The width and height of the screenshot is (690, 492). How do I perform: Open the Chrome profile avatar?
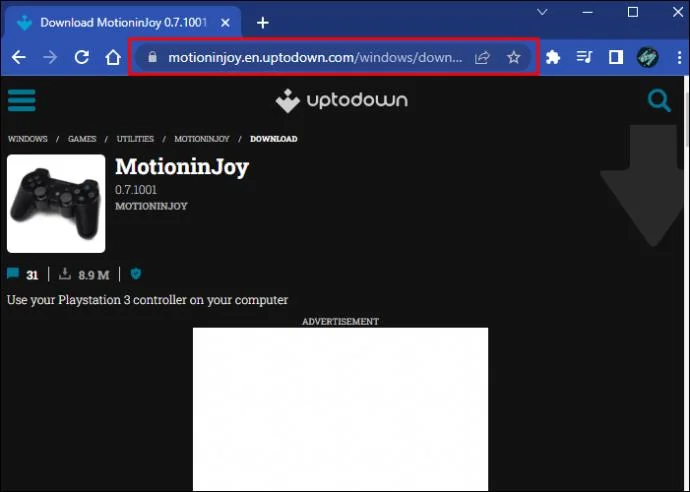[647, 57]
